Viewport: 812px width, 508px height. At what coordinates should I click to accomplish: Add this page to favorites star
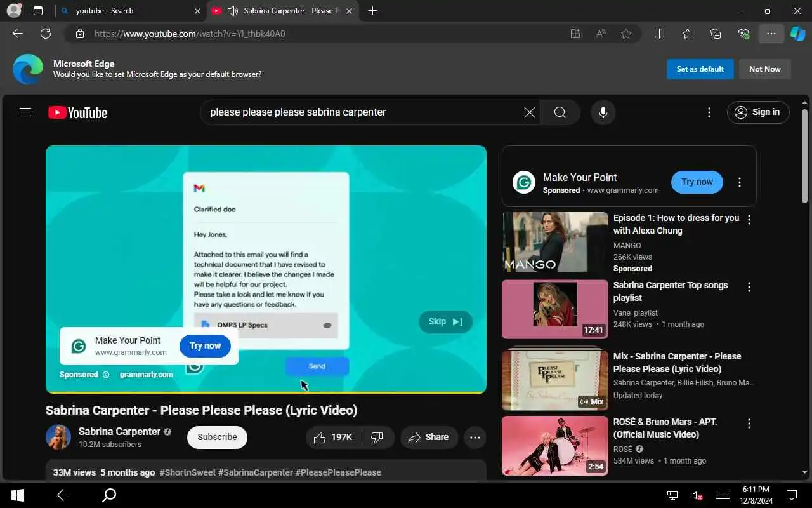[x=626, y=34]
